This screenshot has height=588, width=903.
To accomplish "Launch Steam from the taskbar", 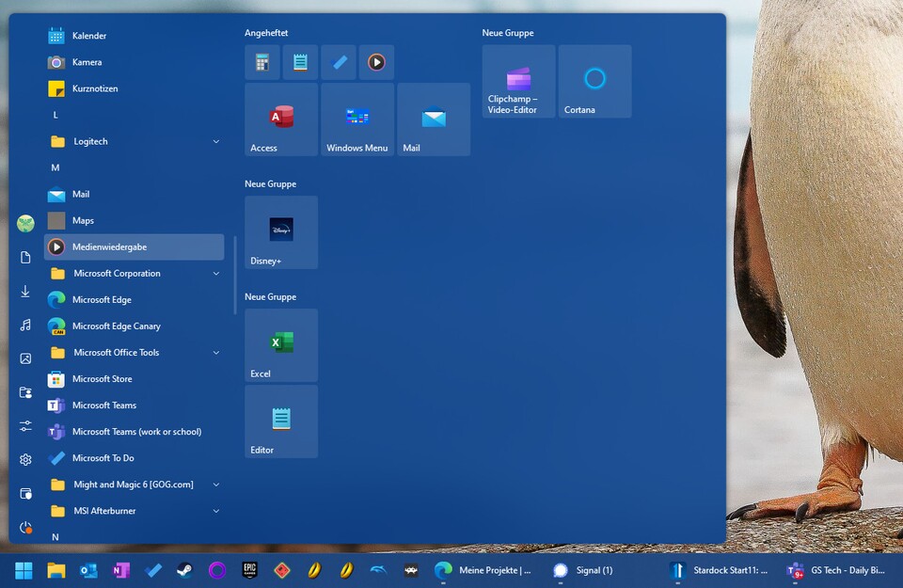I will (183, 570).
